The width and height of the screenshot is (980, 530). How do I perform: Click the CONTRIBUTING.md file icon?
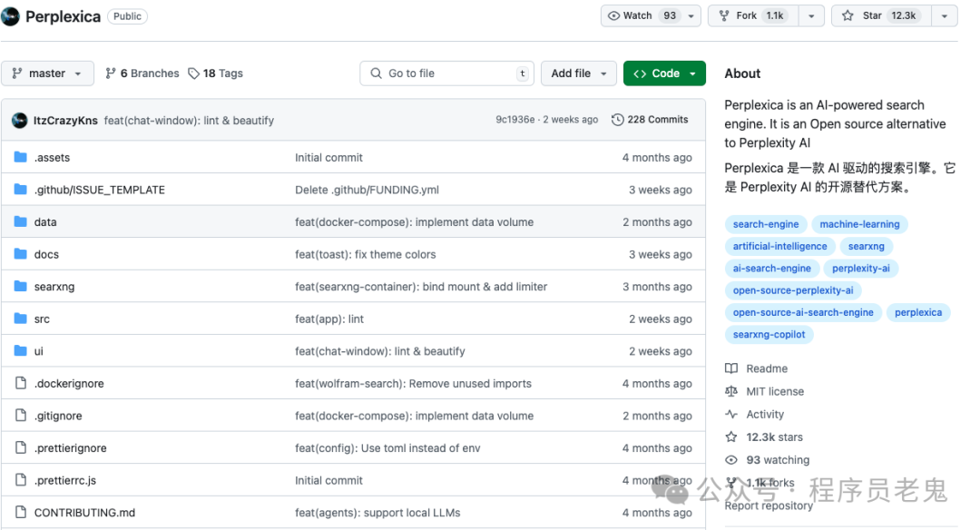(21, 512)
